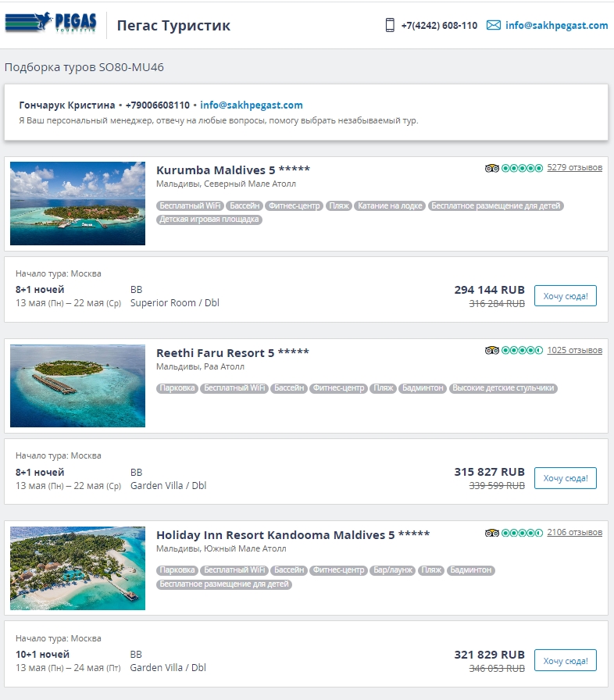Image resolution: width=614 pixels, height=700 pixels.
Task: Open manager email link under Гончарук Кристина
Action: [252, 105]
